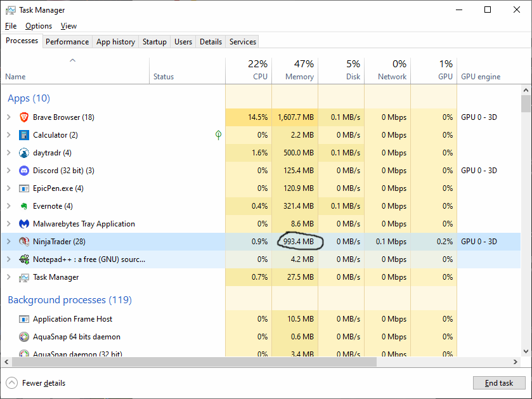The height and width of the screenshot is (399, 532).
Task: Expand the NinjaTrader process group
Action: 9,242
